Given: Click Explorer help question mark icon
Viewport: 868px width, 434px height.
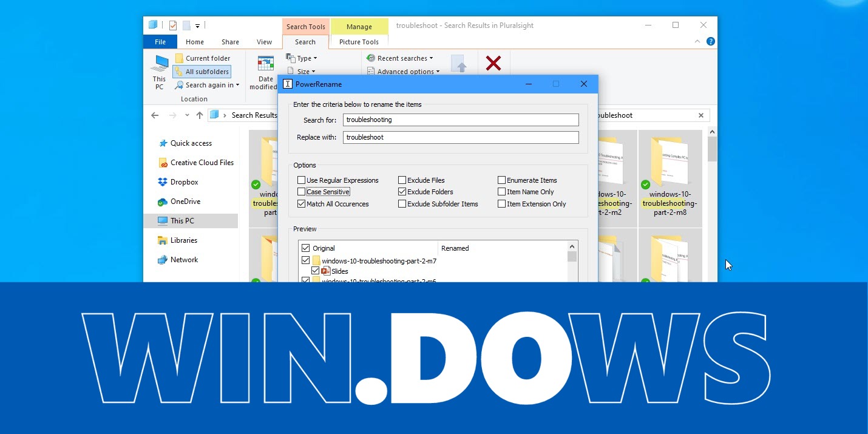Looking at the screenshot, I should [x=710, y=42].
